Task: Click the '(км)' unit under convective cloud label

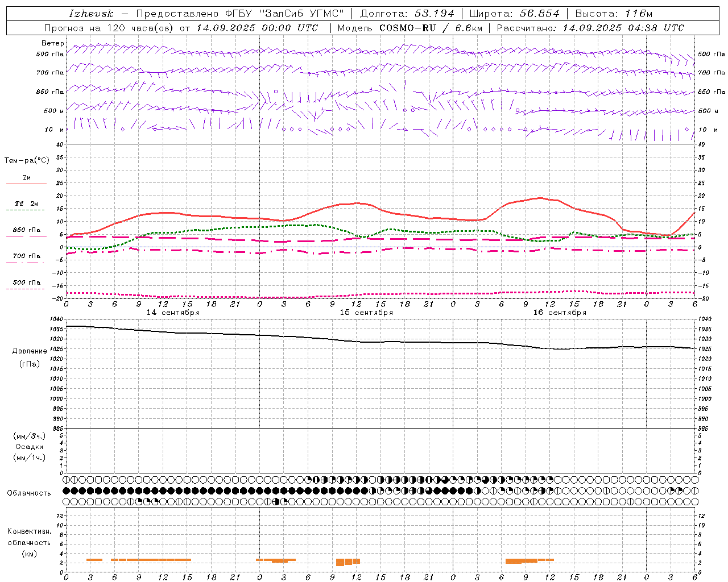Action: (30, 554)
